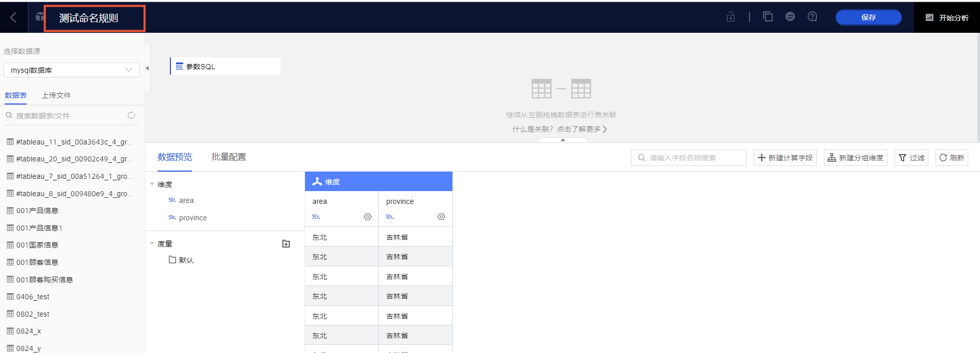
Task: Open the mysql数据库 data source dropdown
Action: [x=71, y=70]
